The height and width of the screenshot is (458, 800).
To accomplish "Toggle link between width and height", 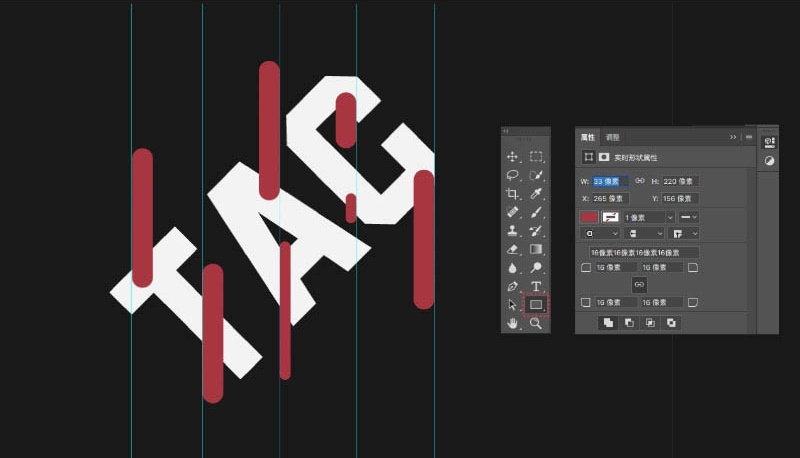I will click(x=639, y=181).
